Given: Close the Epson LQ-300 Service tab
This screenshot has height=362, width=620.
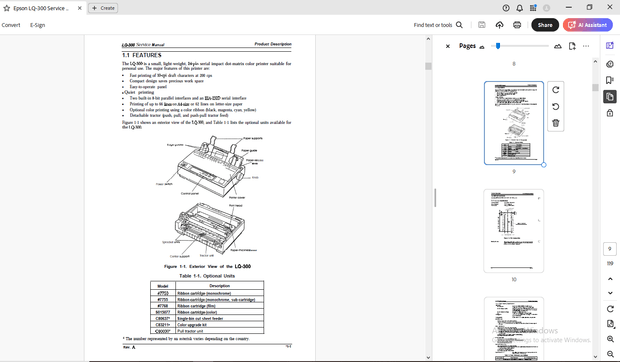Looking at the screenshot, I should (x=79, y=8).
